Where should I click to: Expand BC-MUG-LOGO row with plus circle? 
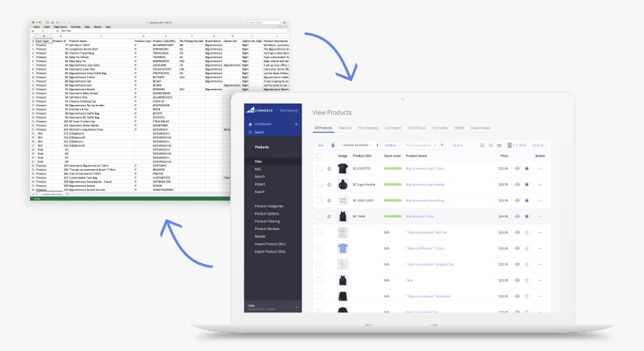(x=329, y=201)
